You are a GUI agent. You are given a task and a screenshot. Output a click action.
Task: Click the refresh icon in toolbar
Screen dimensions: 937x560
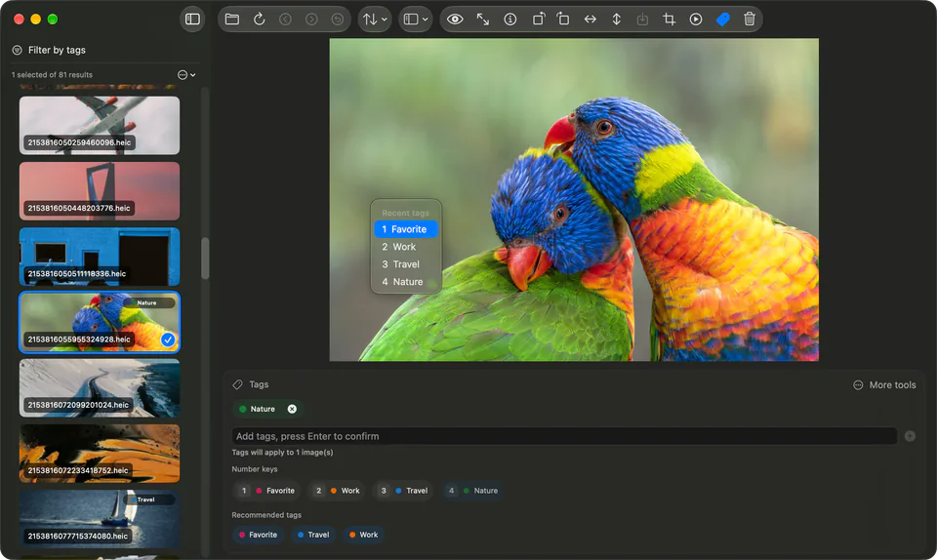(x=259, y=20)
